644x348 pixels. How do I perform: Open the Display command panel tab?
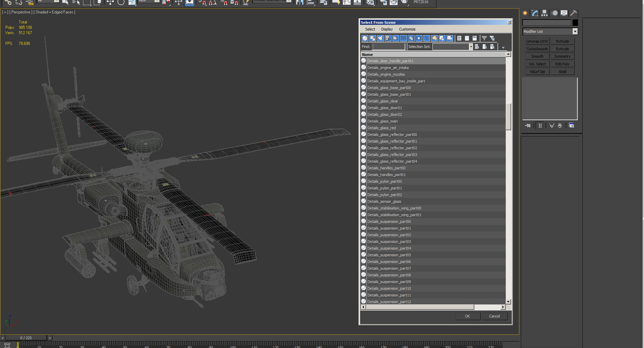click(x=564, y=13)
